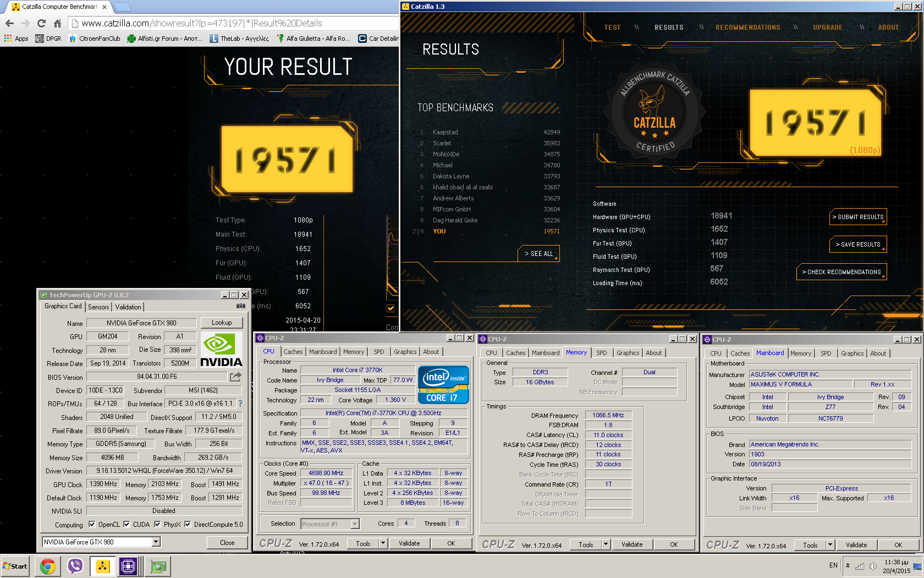Image resolution: width=924 pixels, height=578 pixels.
Task: Switch to Sensors tab in GPU-Z
Action: 98,307
